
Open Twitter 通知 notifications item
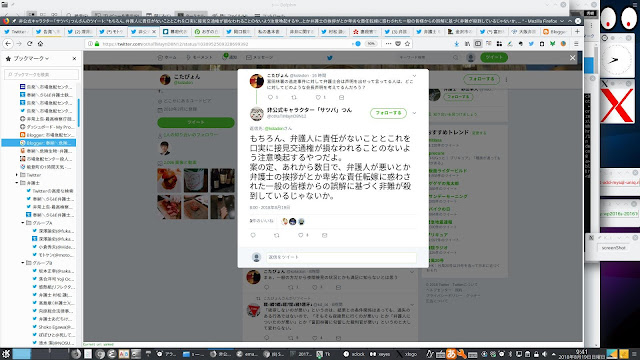tap(230, 58)
